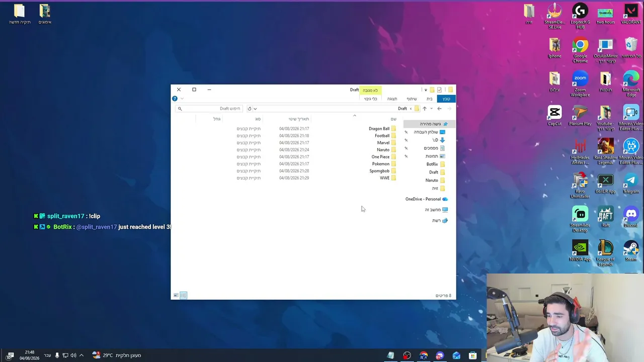Screen dimensions: 644x362
Task: Open the Iphone folder on the desktop
Action: click(x=554, y=48)
